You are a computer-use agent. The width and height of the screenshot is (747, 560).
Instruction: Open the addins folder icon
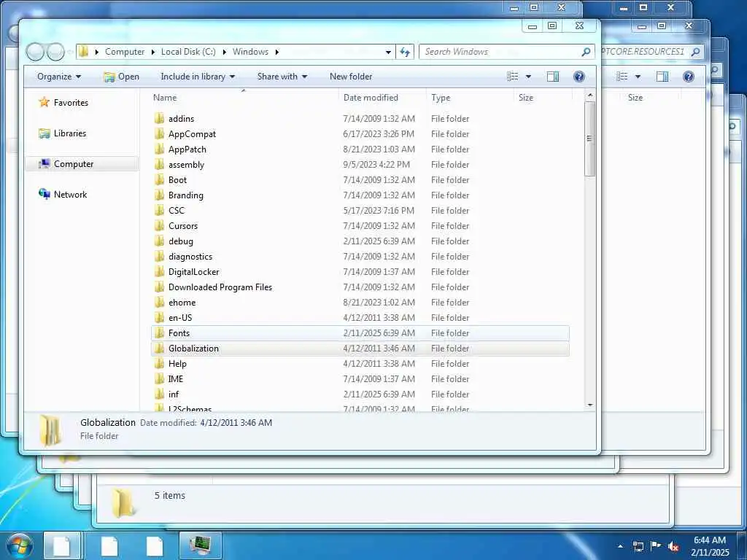(x=160, y=119)
